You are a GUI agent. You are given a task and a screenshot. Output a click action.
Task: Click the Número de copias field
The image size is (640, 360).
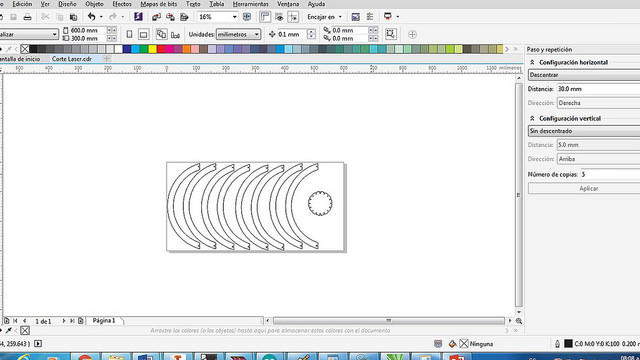point(610,174)
